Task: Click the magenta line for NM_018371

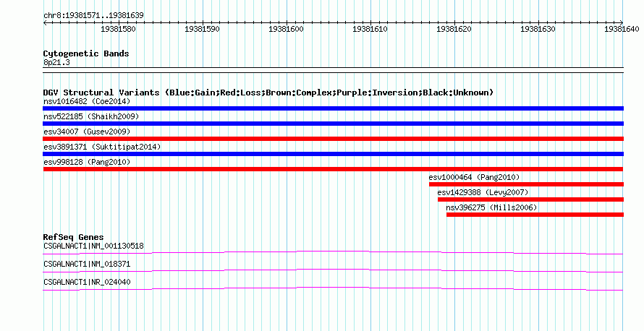Action: (x=333, y=271)
